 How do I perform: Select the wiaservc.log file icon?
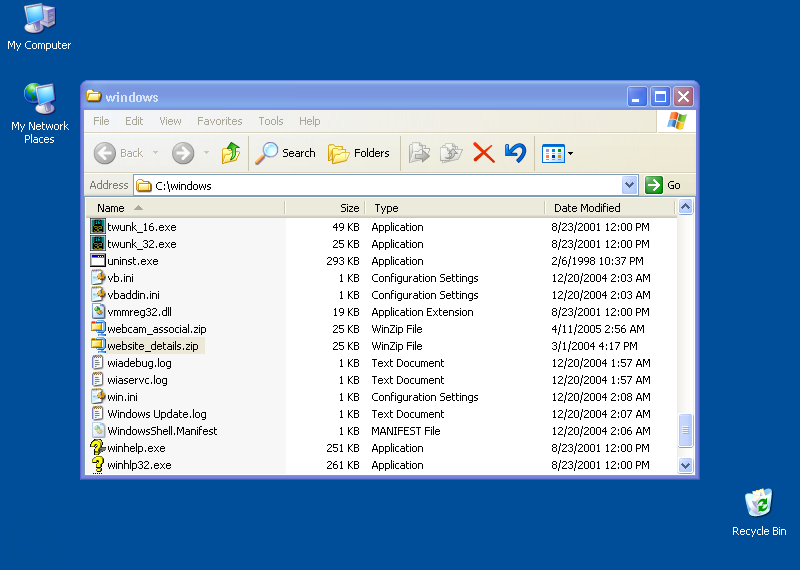coord(98,380)
